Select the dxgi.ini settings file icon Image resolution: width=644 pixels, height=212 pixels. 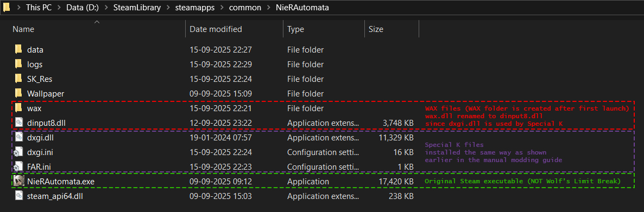point(18,152)
